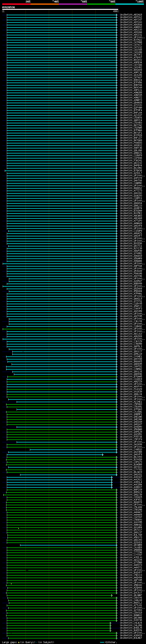The height and width of the screenshot is (644, 146).
Task: Select the UniRef100_Q53G49 label
Action: pos(131,271)
